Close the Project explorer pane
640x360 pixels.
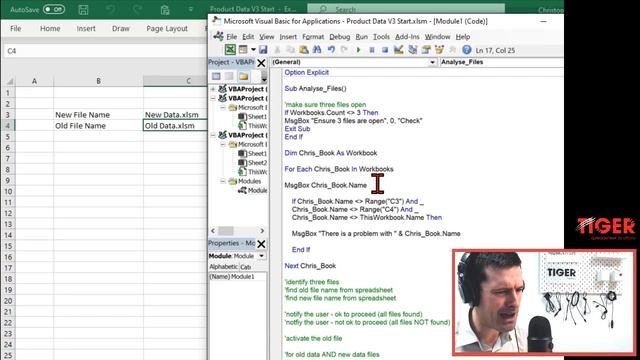[x=261, y=63]
